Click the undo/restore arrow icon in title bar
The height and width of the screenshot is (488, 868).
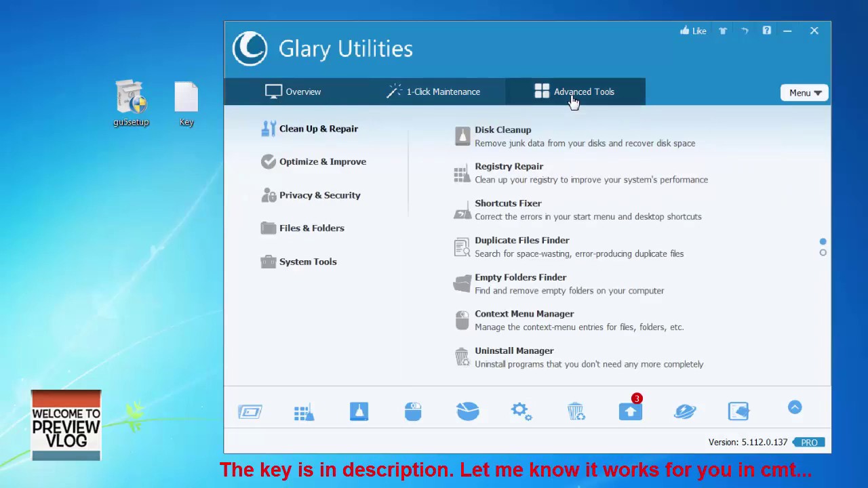745,30
